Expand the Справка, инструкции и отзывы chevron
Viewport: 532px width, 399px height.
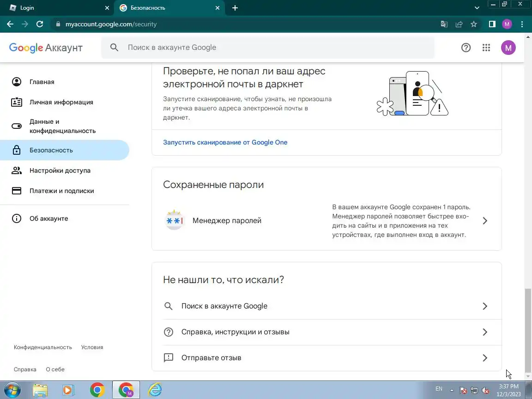pyautogui.click(x=485, y=332)
